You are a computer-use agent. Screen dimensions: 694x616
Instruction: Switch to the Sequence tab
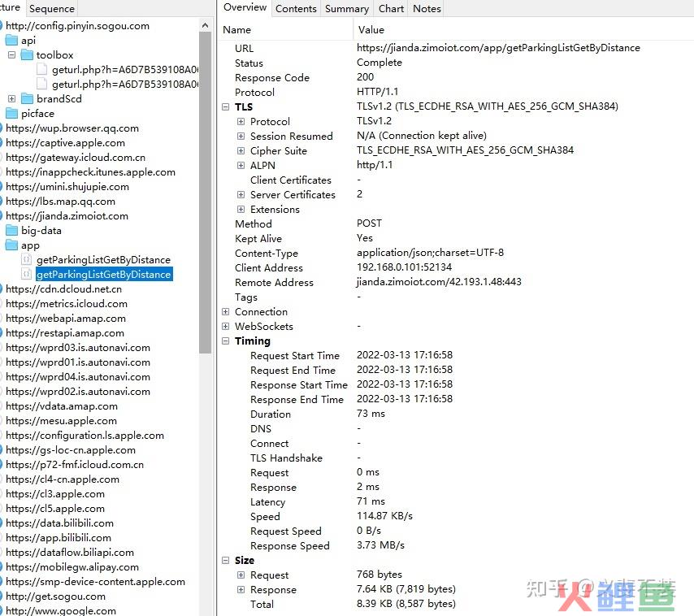tap(52, 9)
